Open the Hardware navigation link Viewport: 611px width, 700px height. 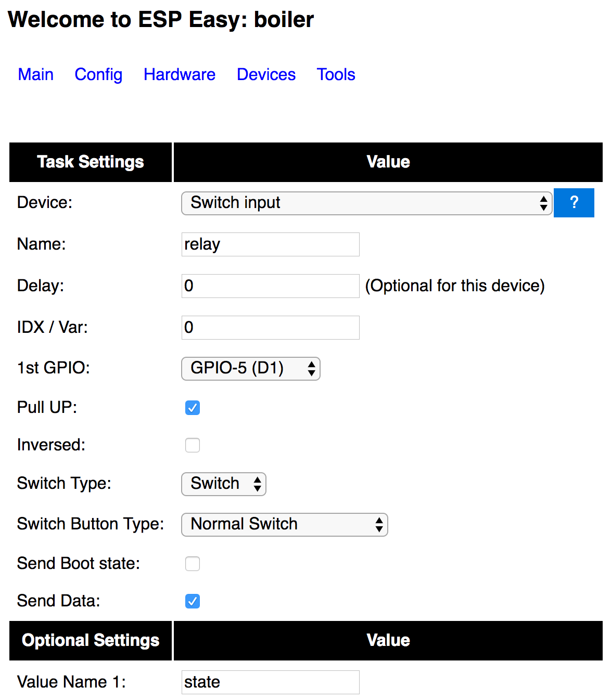click(x=180, y=74)
